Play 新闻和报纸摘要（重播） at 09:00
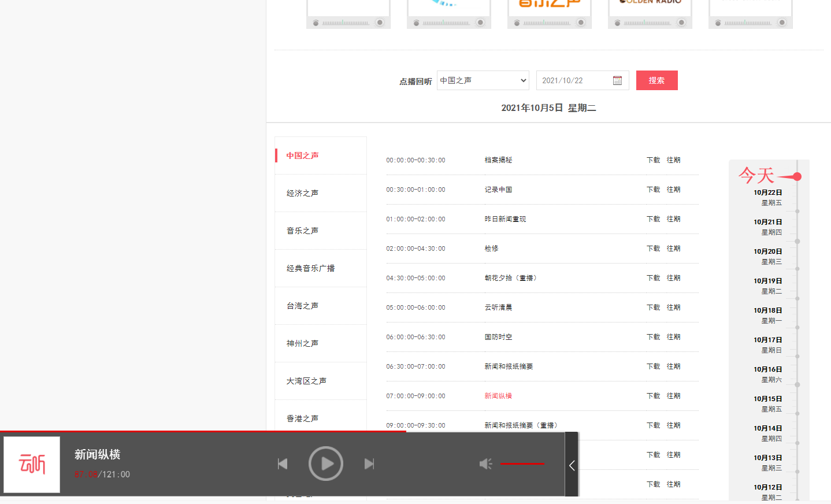831x504 pixels. [x=522, y=425]
